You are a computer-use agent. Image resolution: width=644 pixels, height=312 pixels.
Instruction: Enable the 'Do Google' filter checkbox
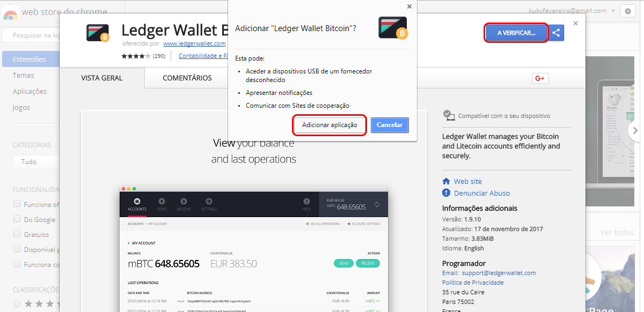[x=17, y=219]
